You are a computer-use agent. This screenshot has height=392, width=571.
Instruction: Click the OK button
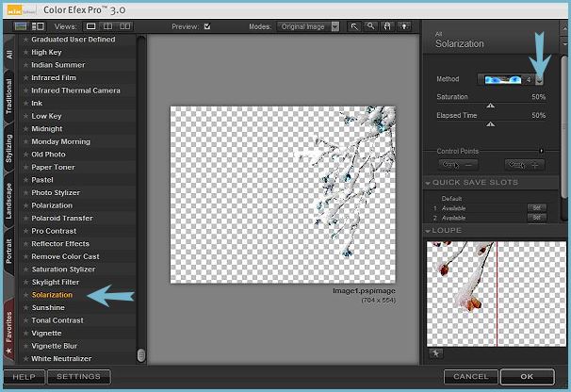[526, 377]
